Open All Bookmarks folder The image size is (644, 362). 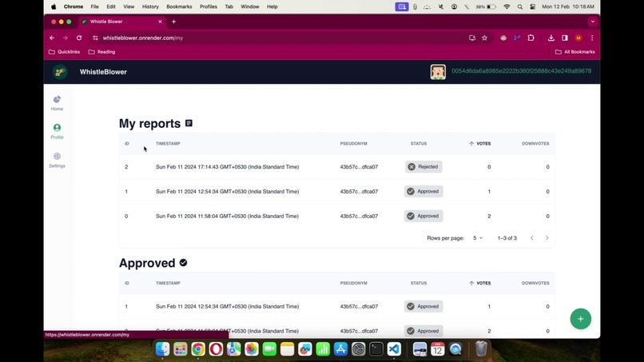(575, 52)
